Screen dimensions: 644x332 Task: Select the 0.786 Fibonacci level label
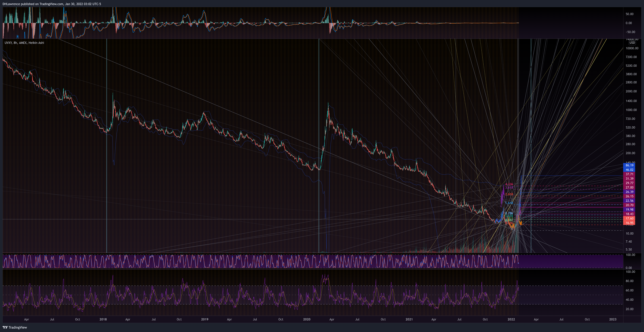509,213
